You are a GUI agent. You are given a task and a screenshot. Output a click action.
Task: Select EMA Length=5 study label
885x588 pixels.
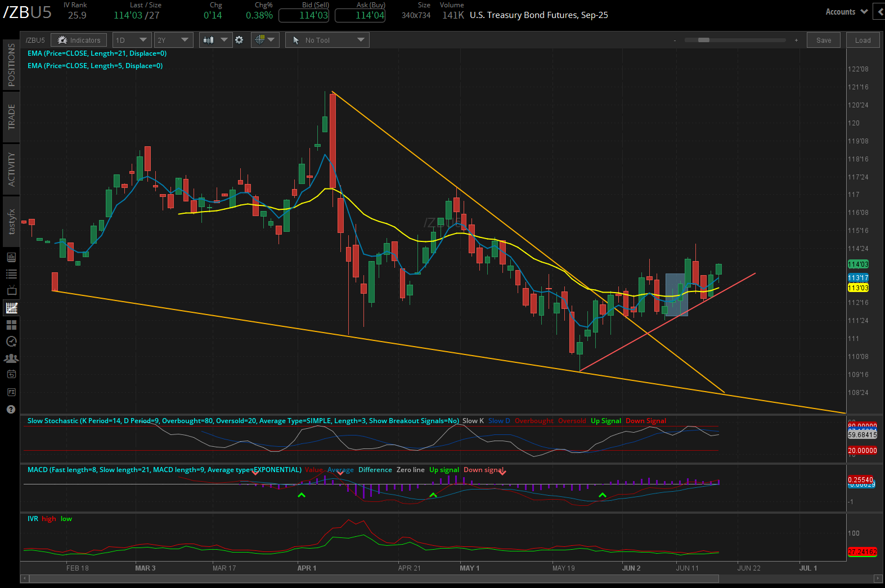click(x=95, y=66)
